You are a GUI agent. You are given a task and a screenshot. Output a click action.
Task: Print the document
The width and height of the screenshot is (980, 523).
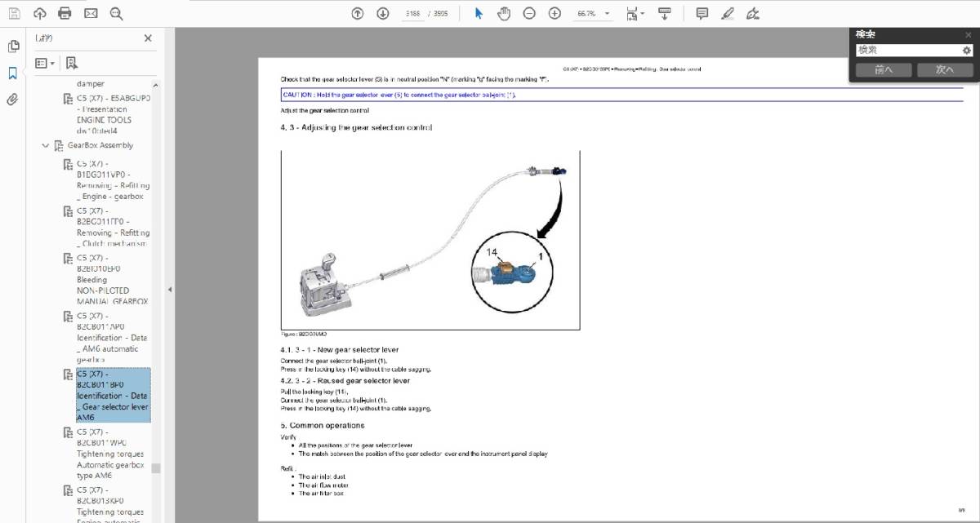coord(65,13)
